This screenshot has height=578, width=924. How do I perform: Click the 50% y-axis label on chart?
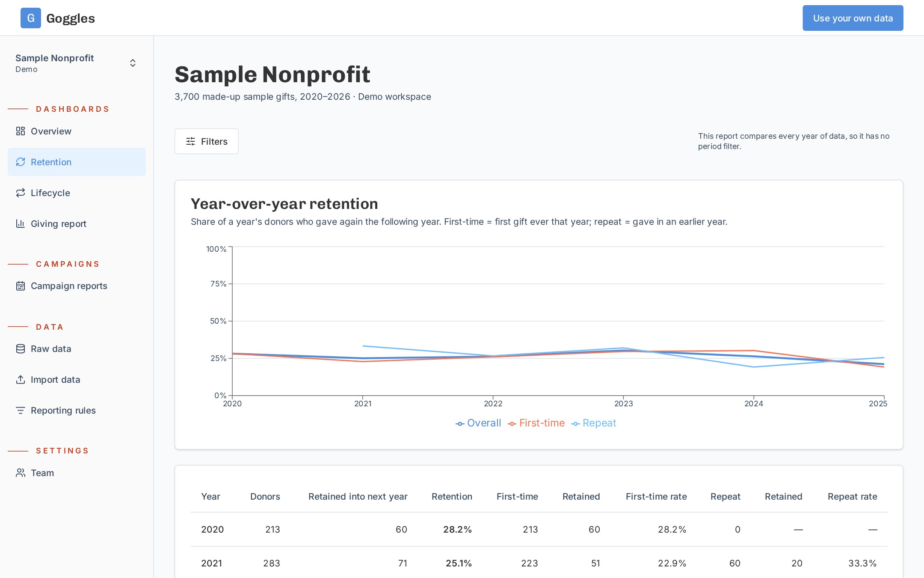coord(218,321)
